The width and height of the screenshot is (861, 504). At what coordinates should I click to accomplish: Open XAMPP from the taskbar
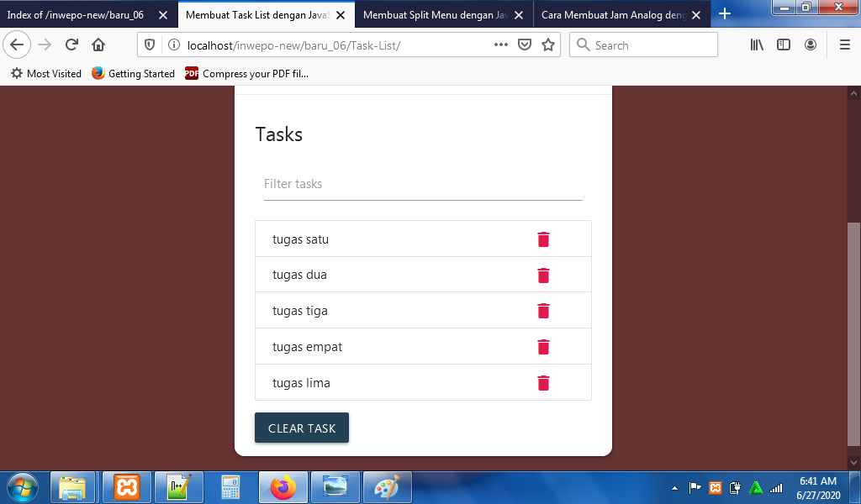[x=127, y=487]
